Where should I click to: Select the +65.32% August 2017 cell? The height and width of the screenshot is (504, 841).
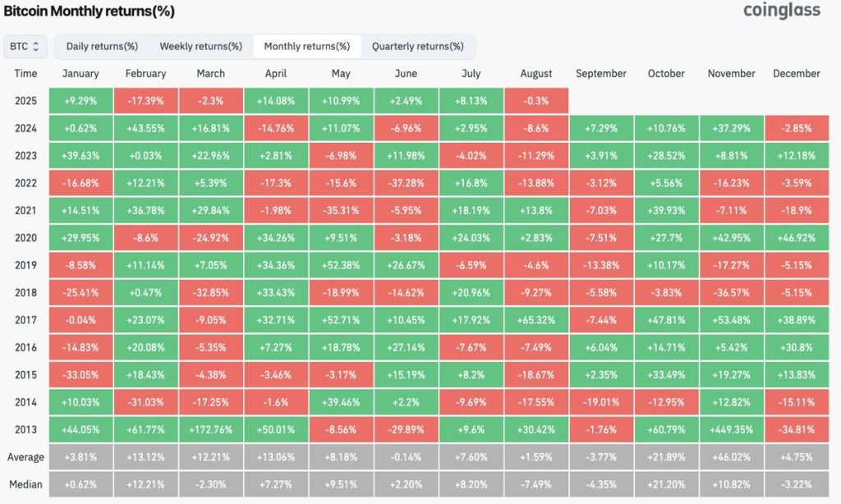coord(535,319)
